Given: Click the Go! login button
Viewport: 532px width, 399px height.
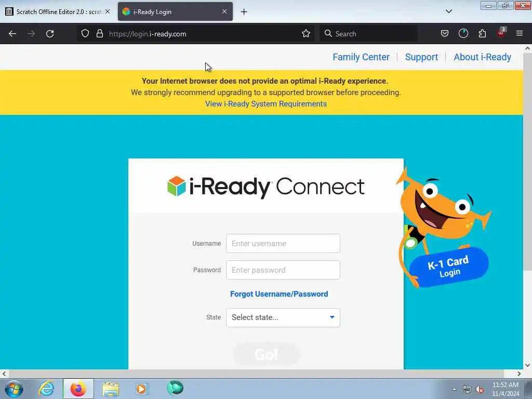Looking at the screenshot, I should (x=266, y=354).
